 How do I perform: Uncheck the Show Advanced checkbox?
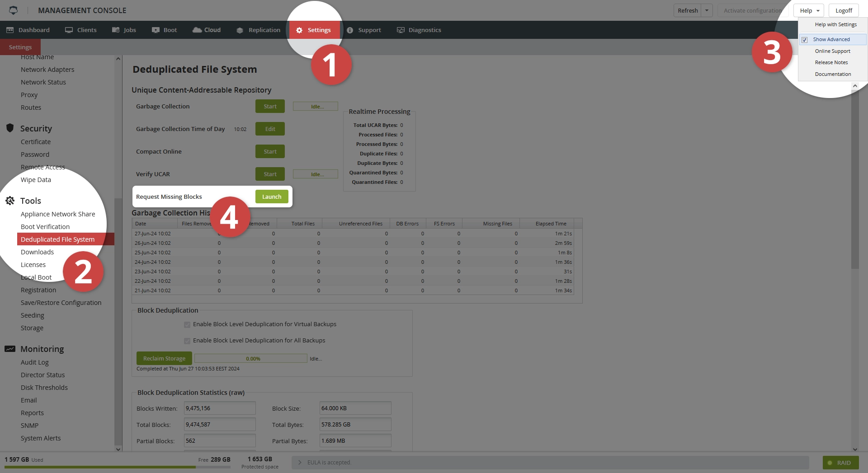click(805, 40)
